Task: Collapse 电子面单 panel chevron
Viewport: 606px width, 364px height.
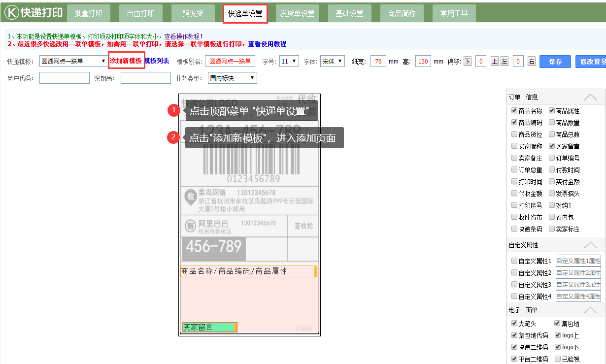Action: pyautogui.click(x=590, y=310)
